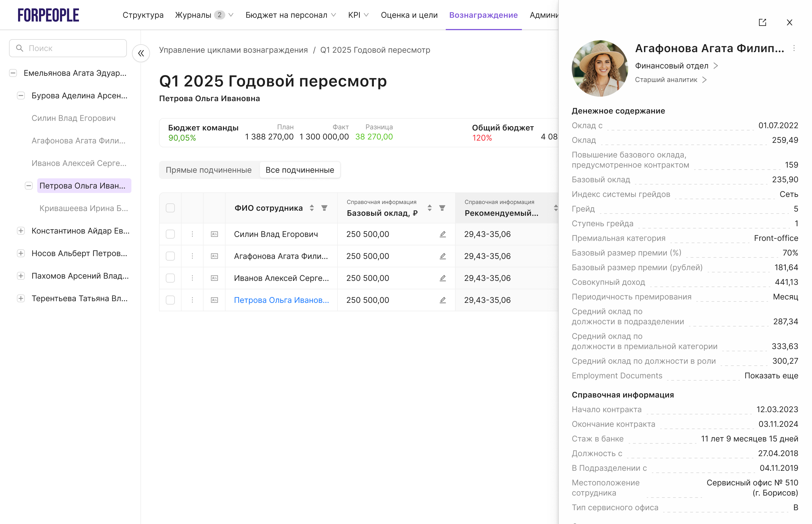
Task: Open the panel's three-dot options next to Агафонова name
Action: tap(794, 48)
